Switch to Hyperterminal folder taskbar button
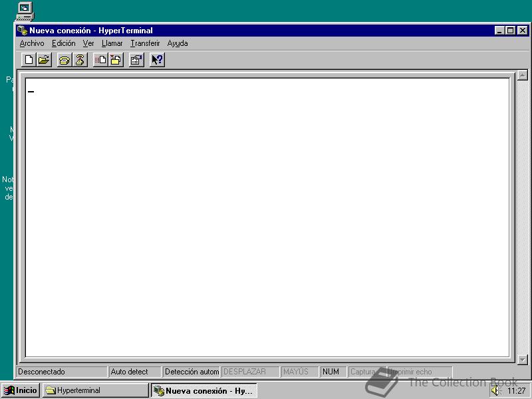Image resolution: width=532 pixels, height=399 pixels. coord(95,390)
